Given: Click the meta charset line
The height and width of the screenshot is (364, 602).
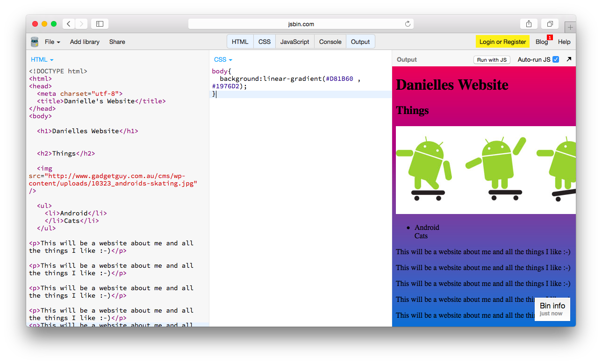Looking at the screenshot, I should tap(79, 93).
